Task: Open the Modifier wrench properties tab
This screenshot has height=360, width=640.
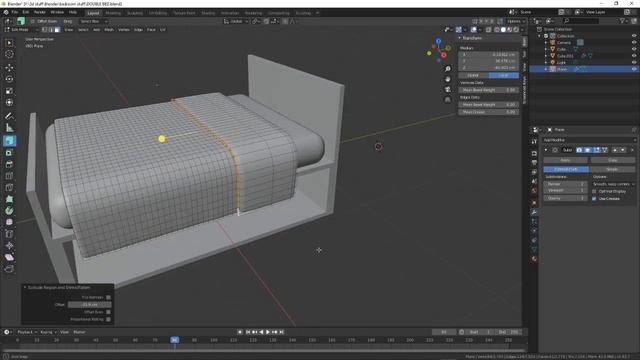Action: pos(534,212)
